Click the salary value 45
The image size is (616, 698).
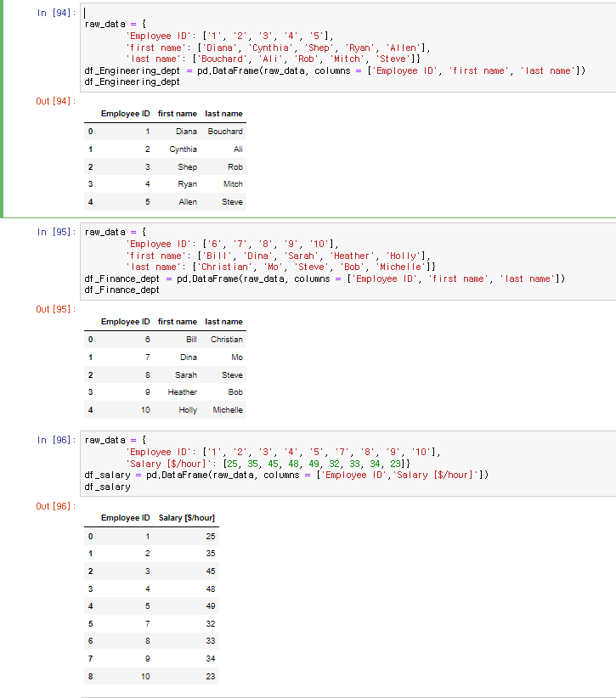(211, 571)
